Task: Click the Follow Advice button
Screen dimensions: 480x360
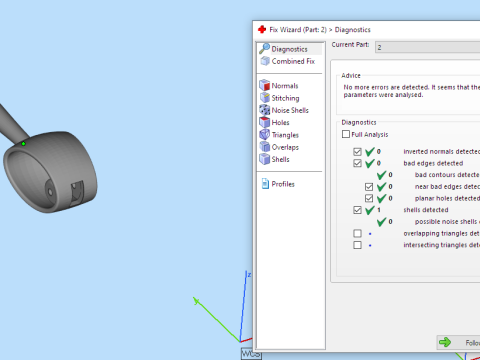Action: (459, 342)
